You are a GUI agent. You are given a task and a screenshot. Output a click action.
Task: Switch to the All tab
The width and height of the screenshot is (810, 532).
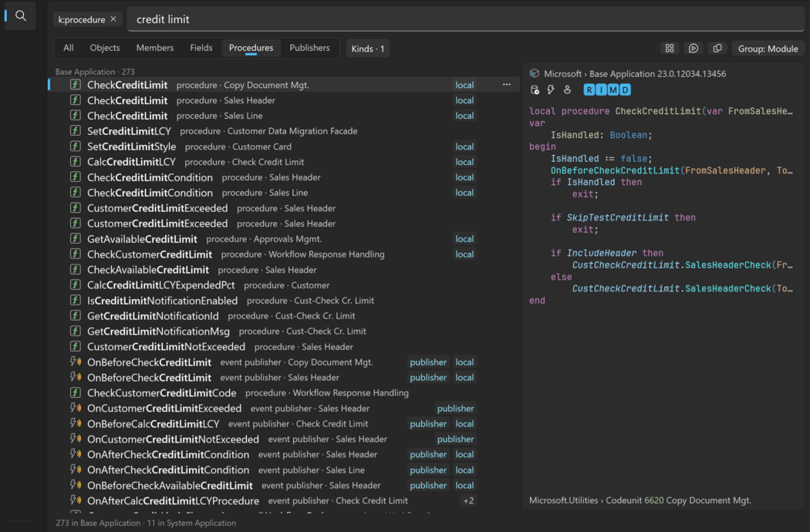[x=68, y=48]
